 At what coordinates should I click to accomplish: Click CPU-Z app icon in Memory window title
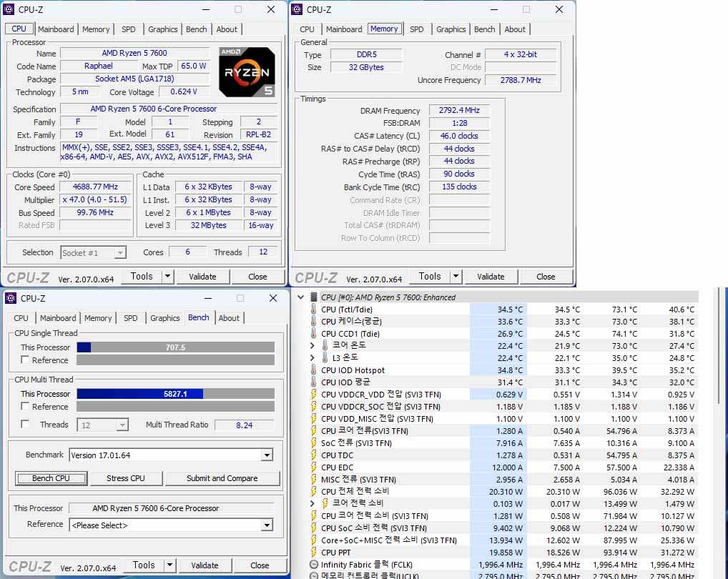[x=297, y=9]
